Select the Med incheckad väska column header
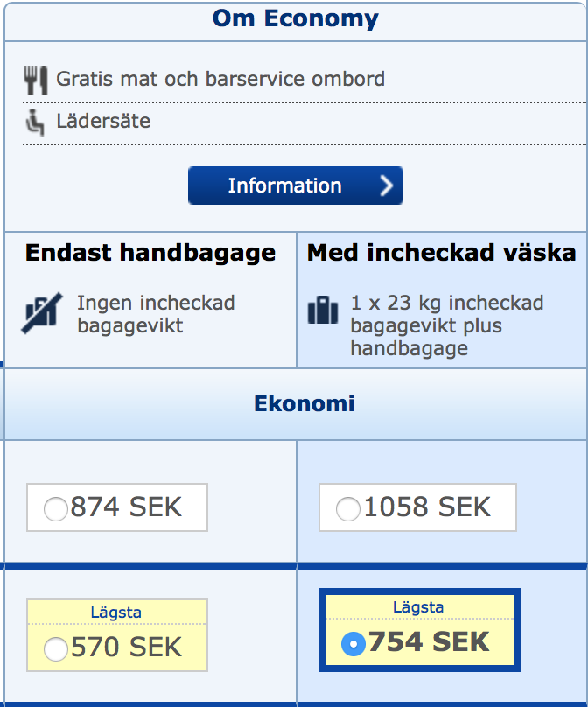The width and height of the screenshot is (588, 707). point(441,254)
